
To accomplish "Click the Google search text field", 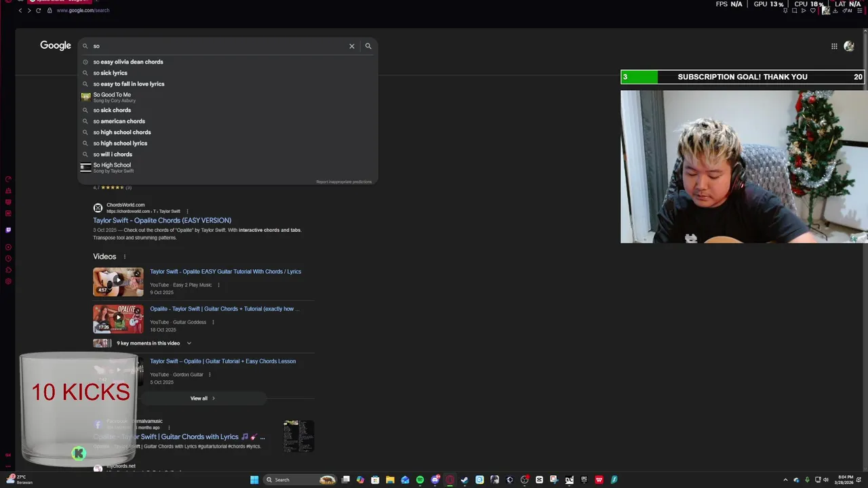I will point(220,46).
